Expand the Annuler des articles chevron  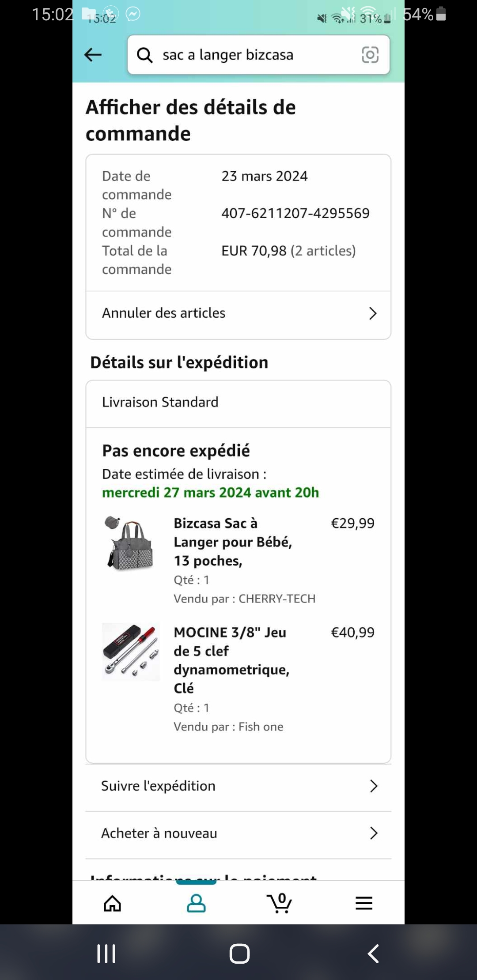click(x=373, y=313)
